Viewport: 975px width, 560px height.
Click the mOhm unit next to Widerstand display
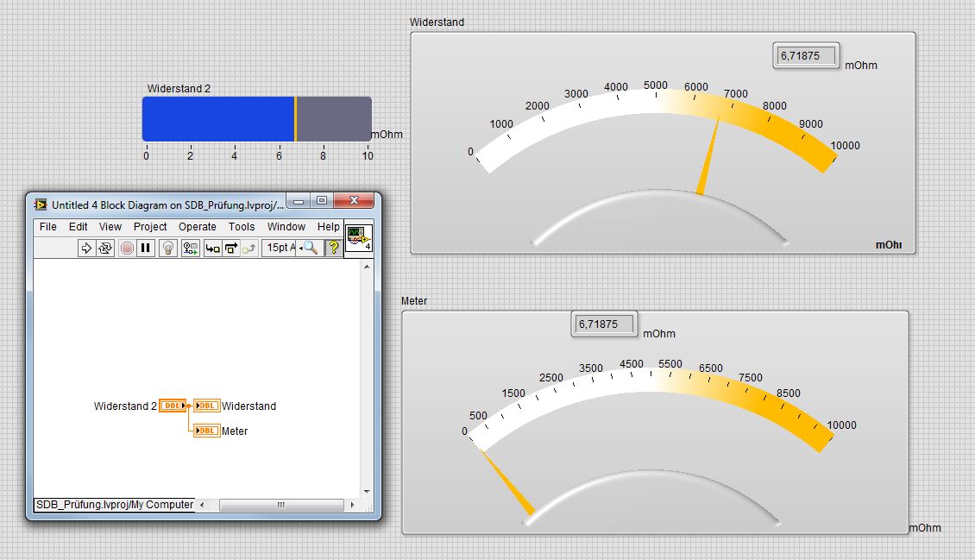[x=861, y=66]
